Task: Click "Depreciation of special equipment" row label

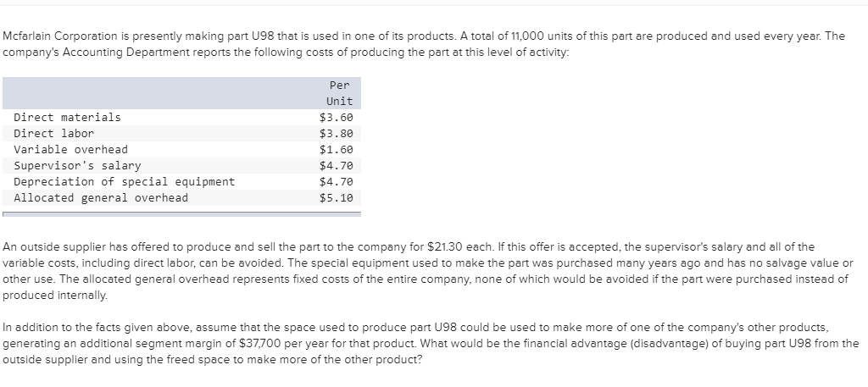Action: pos(125,181)
